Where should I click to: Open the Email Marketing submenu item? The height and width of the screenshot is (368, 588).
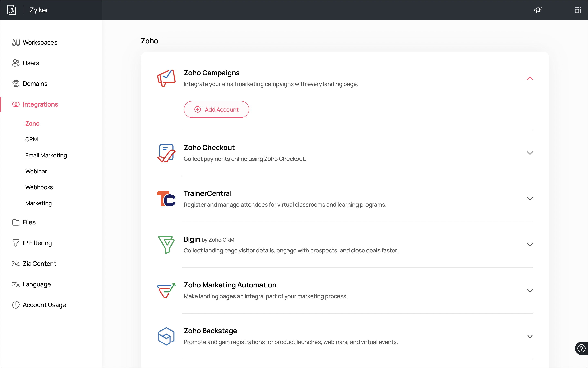(46, 155)
